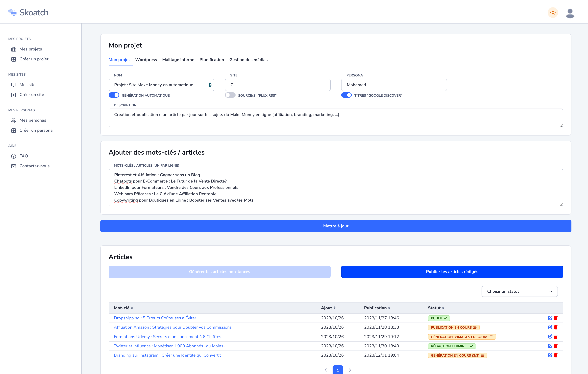The width and height of the screenshot is (588, 374).
Task: Enable the Source(s) Flux RSS toggle
Action: [x=230, y=95]
